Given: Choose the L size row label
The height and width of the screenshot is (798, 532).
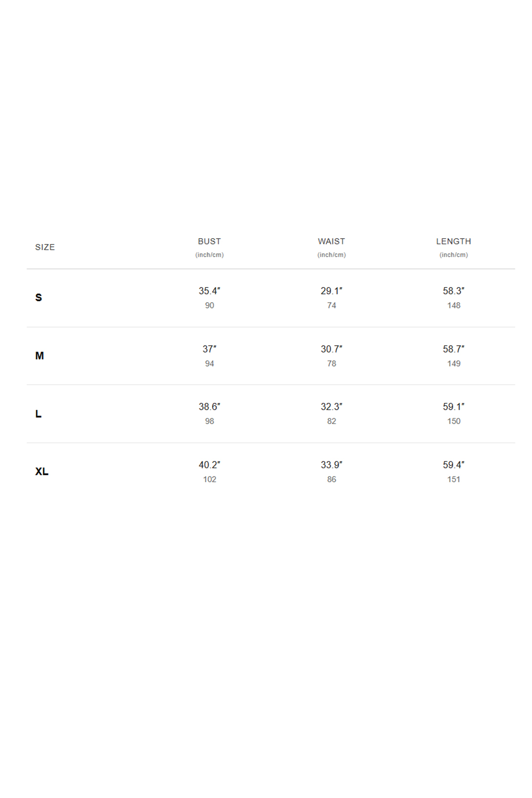Looking at the screenshot, I should coord(38,414).
